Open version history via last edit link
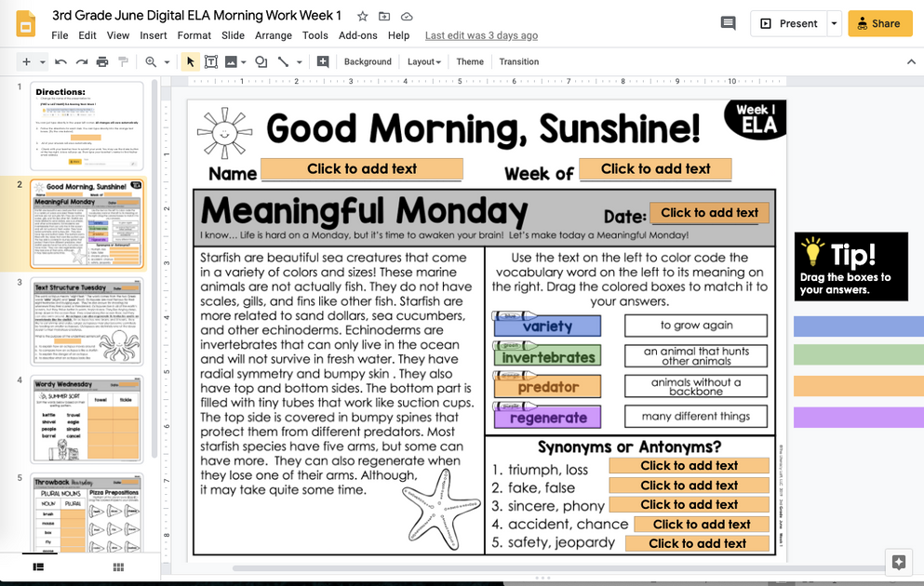 481,35
